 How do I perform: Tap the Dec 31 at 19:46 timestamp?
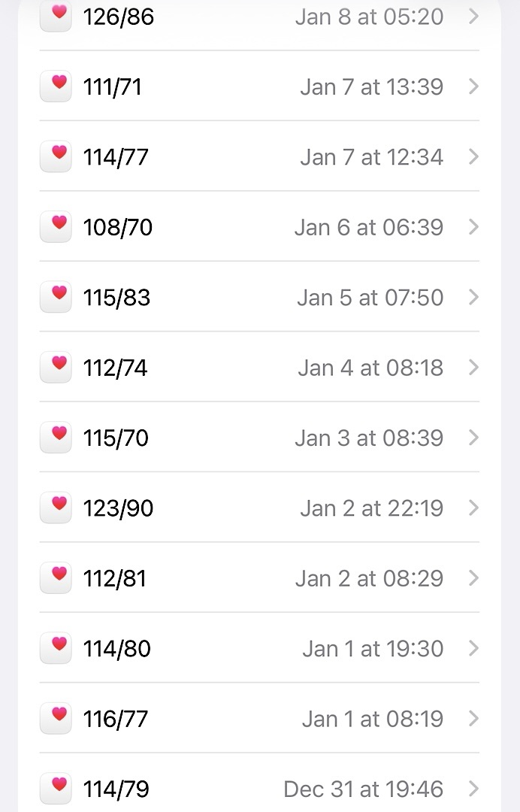click(x=363, y=789)
